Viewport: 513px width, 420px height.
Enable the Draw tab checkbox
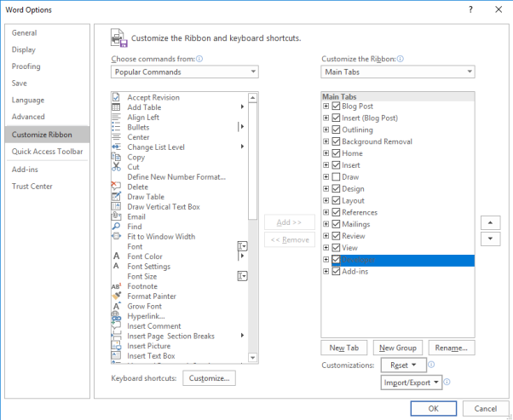click(x=336, y=176)
